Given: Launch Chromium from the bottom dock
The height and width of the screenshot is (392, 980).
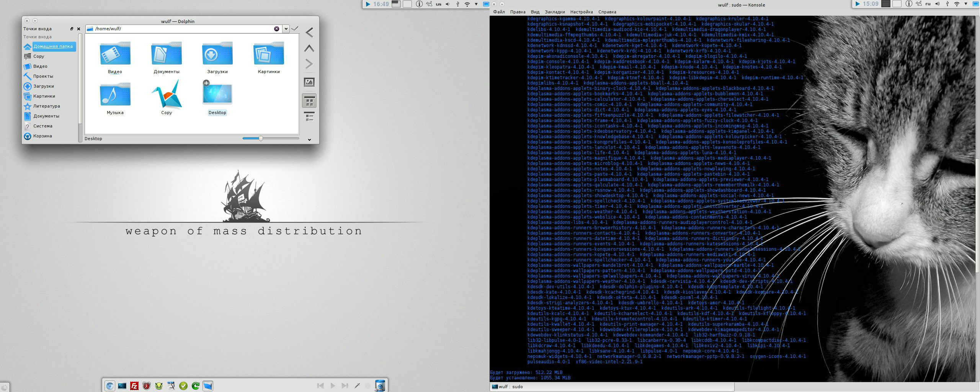Looking at the screenshot, I should click(110, 385).
